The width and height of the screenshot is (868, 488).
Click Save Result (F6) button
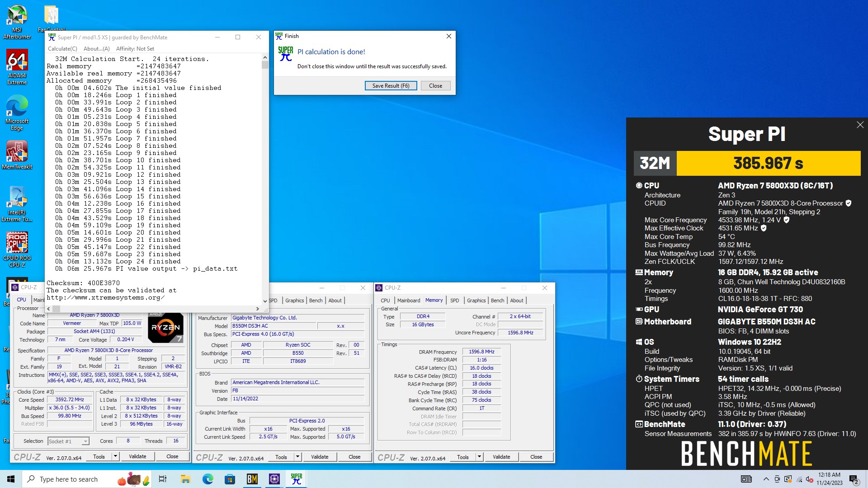391,86
